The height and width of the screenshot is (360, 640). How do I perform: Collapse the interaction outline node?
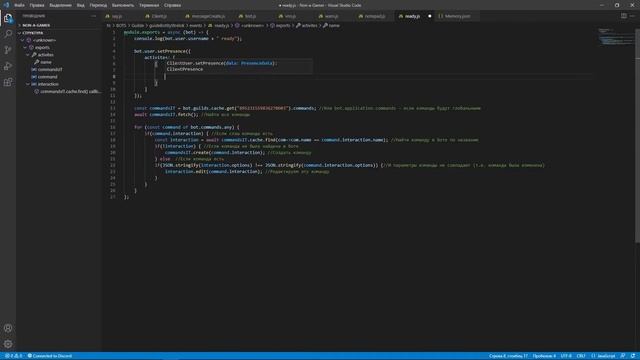click(x=28, y=84)
